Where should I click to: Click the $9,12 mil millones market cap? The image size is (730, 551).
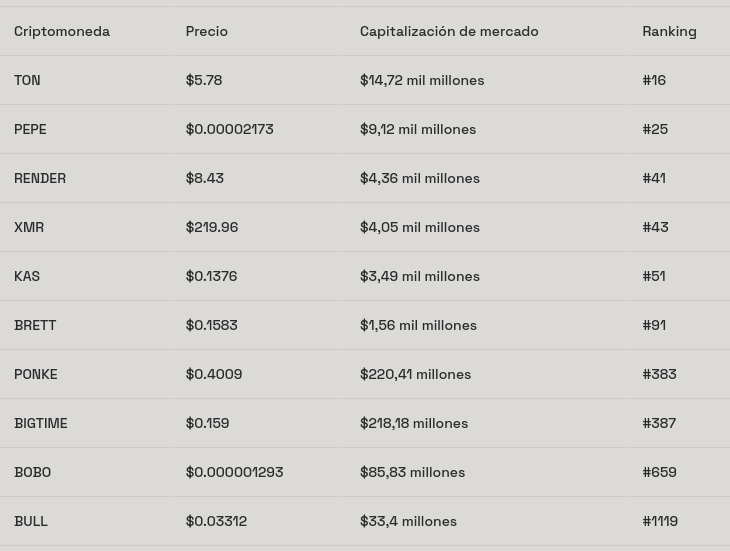tap(418, 129)
